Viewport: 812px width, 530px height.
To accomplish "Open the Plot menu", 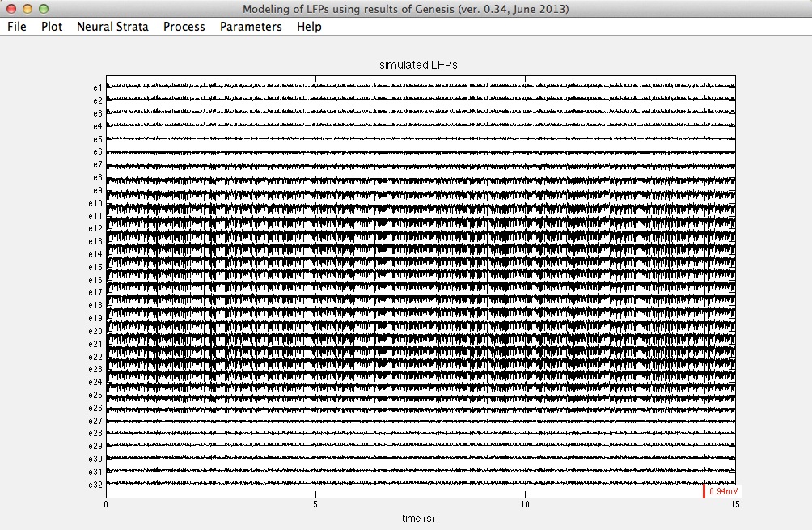I will click(52, 27).
